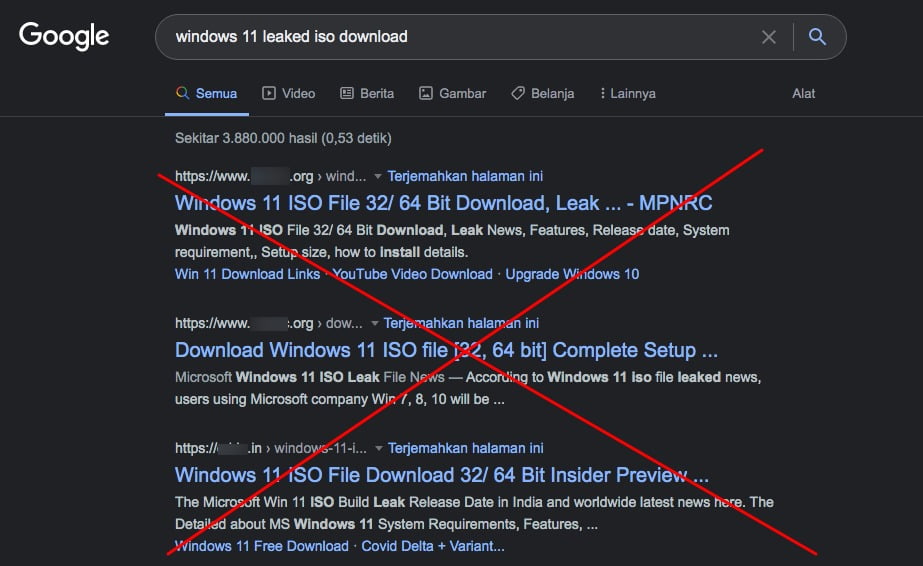Screen dimensions: 923x566
Task: Switch to the Video tab
Action: [x=288, y=94]
